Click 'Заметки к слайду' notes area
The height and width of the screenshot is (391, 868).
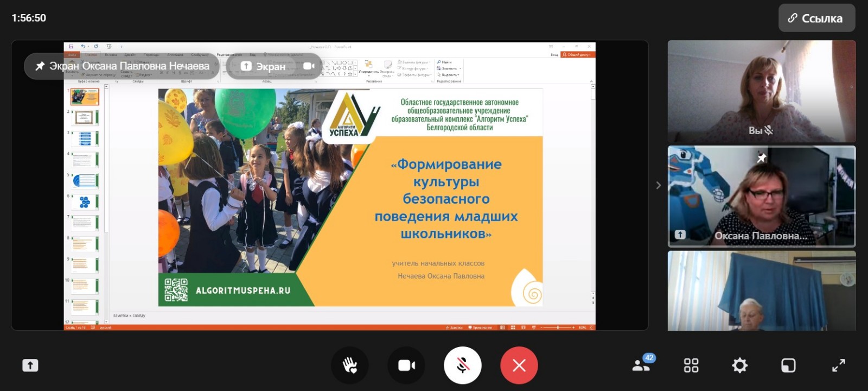point(129,316)
